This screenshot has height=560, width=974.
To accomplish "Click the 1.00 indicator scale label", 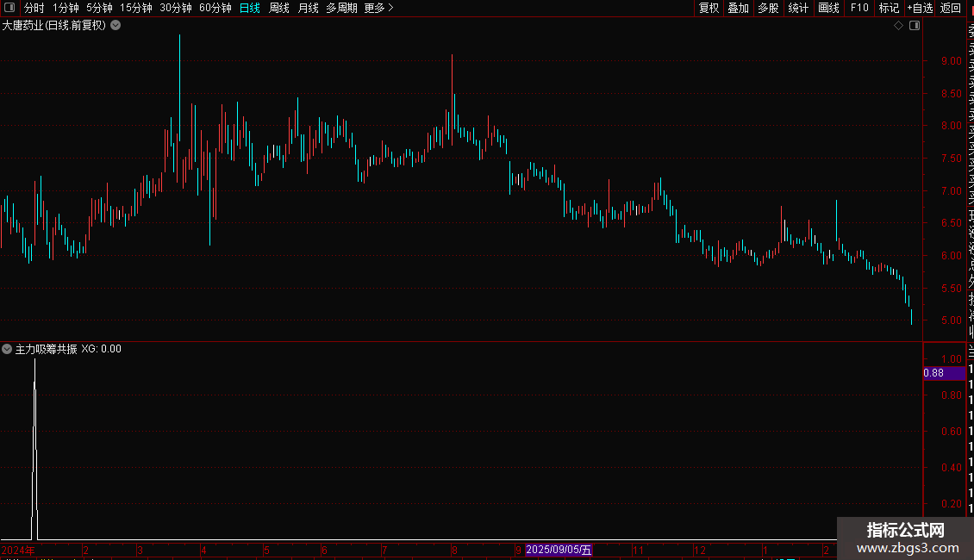I will tap(951, 359).
